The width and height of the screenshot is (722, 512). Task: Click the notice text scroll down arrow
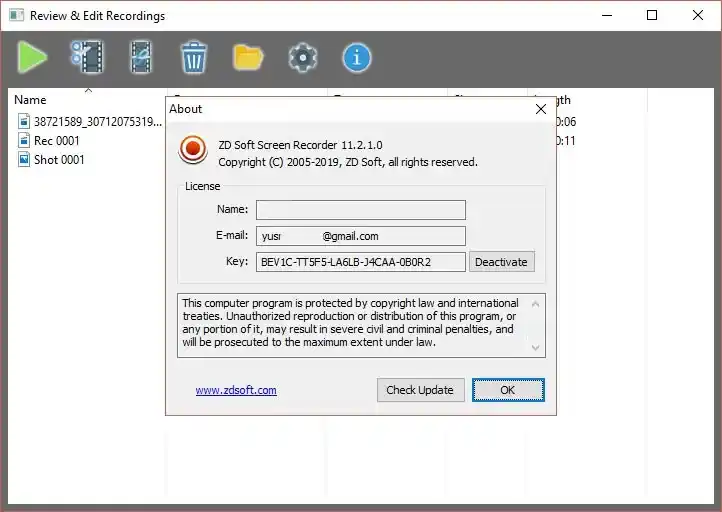point(535,347)
